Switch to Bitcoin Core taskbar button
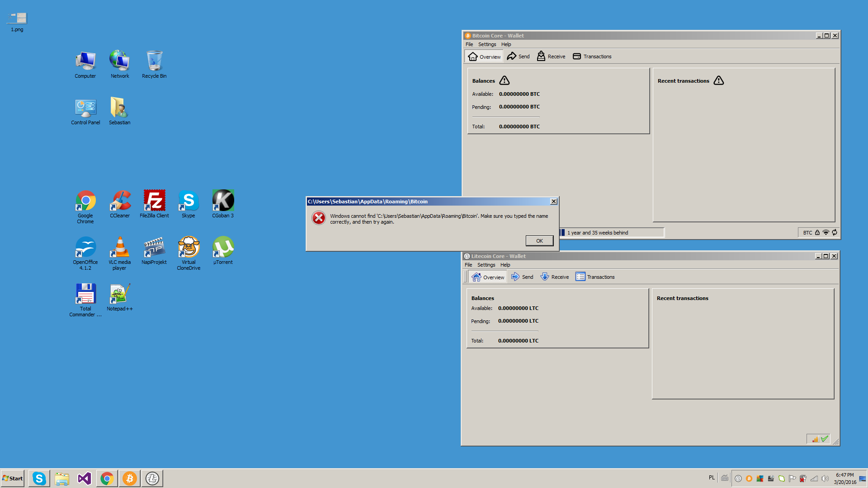Screen dimensions: 868x488 tap(130, 479)
